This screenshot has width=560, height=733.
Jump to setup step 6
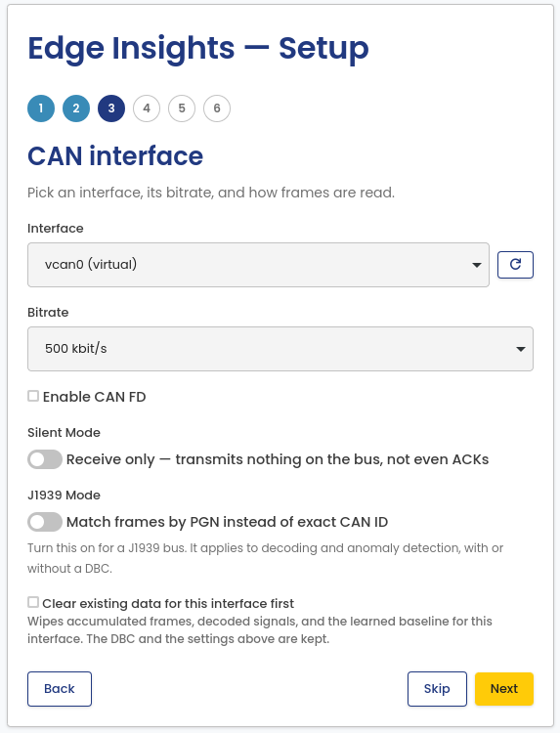217,108
